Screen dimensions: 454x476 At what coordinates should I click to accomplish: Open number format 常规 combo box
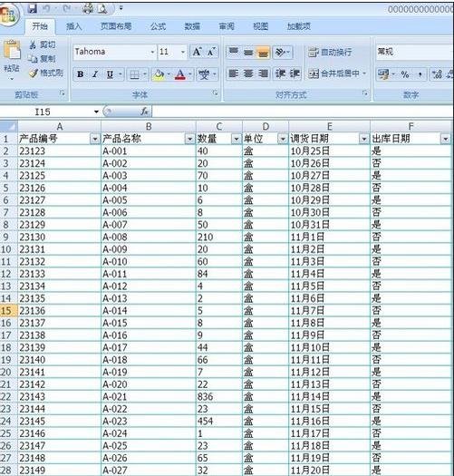[414, 52]
